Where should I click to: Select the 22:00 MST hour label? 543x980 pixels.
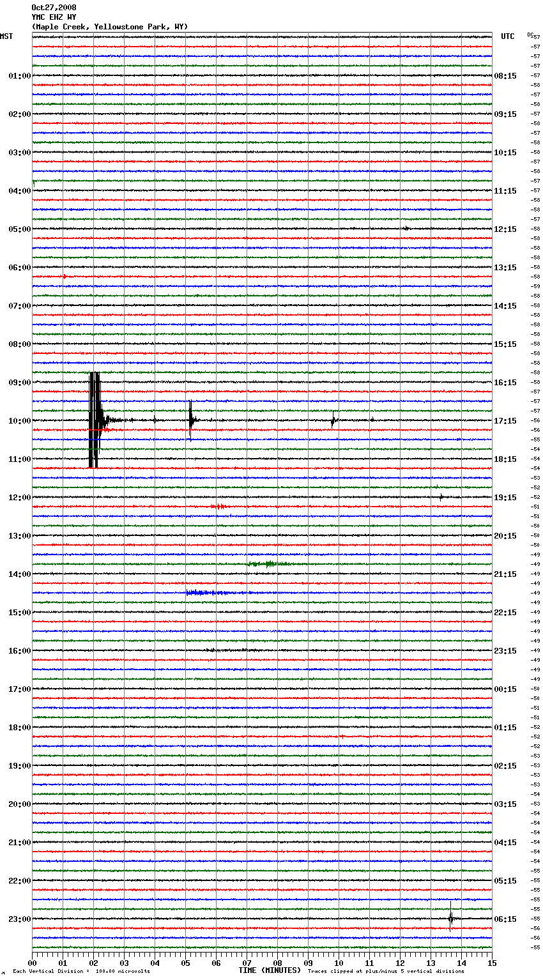coord(19,881)
